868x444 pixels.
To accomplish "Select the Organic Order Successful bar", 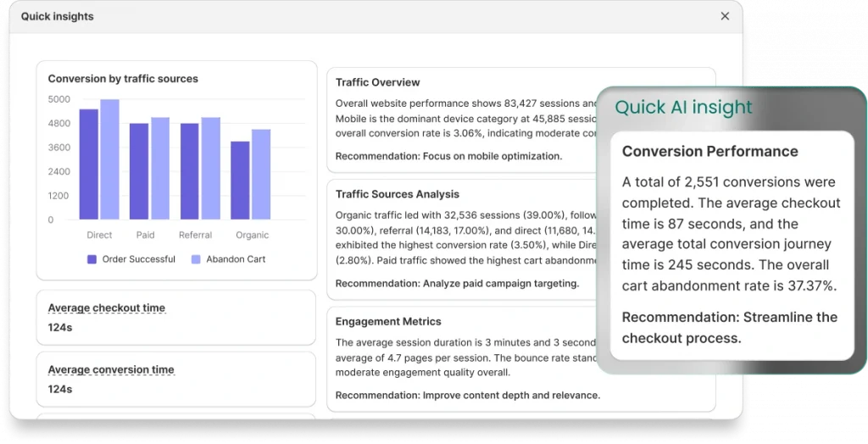I will 240,180.
